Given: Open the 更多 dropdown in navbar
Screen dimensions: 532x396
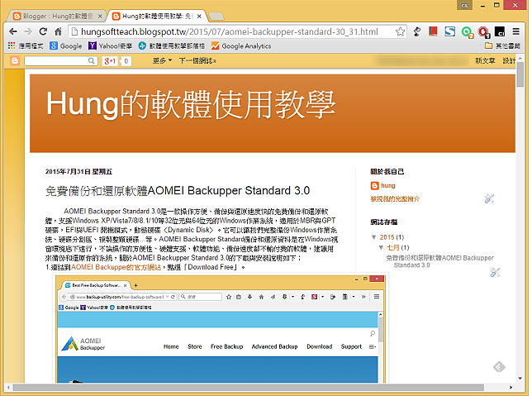Looking at the screenshot, I should coord(162,61).
